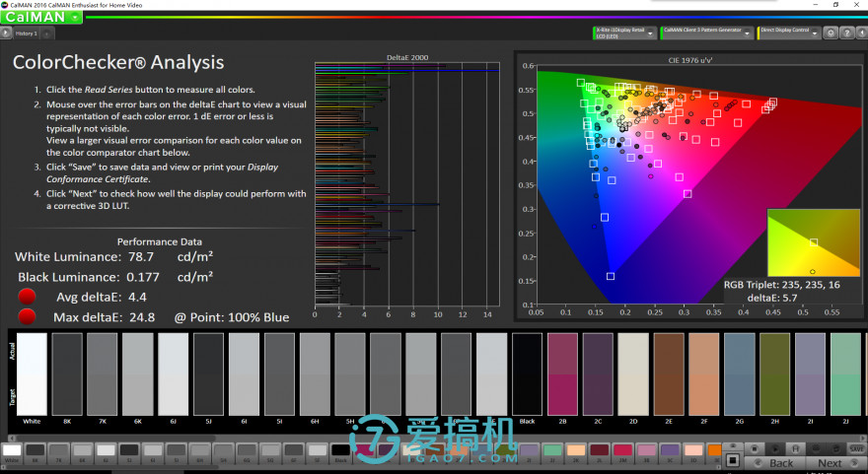Select the 7K gray patch in bottom strip

[x=58, y=452]
